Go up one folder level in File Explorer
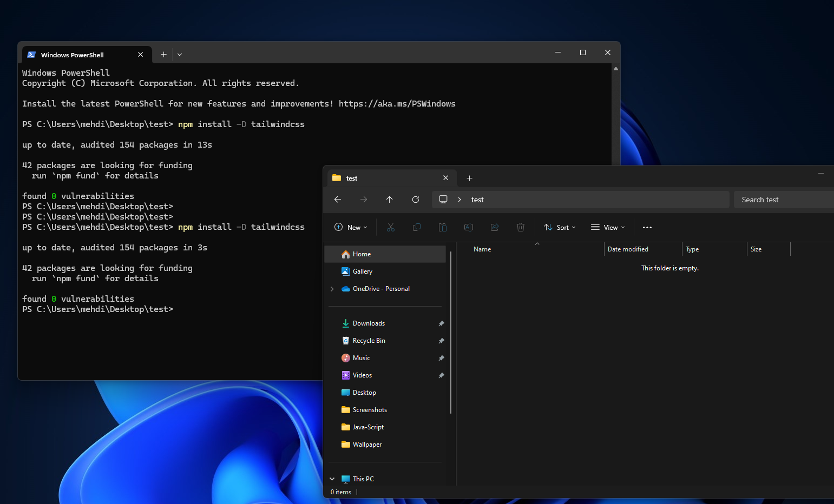This screenshot has width=834, height=504. click(x=390, y=200)
